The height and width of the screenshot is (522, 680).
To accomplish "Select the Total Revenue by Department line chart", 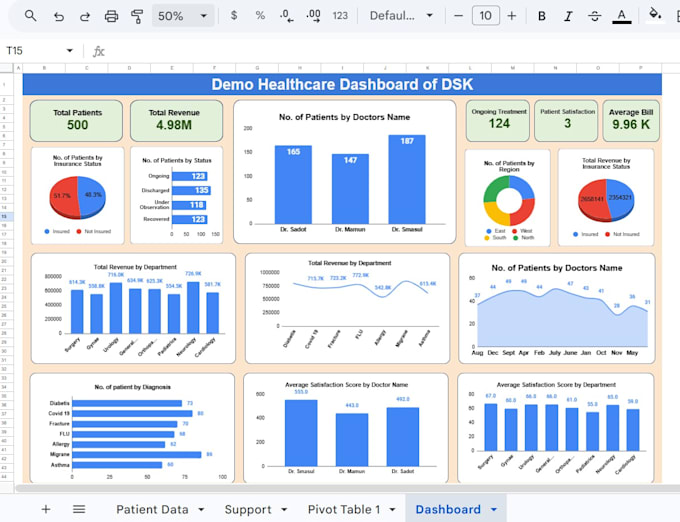I will pos(347,308).
